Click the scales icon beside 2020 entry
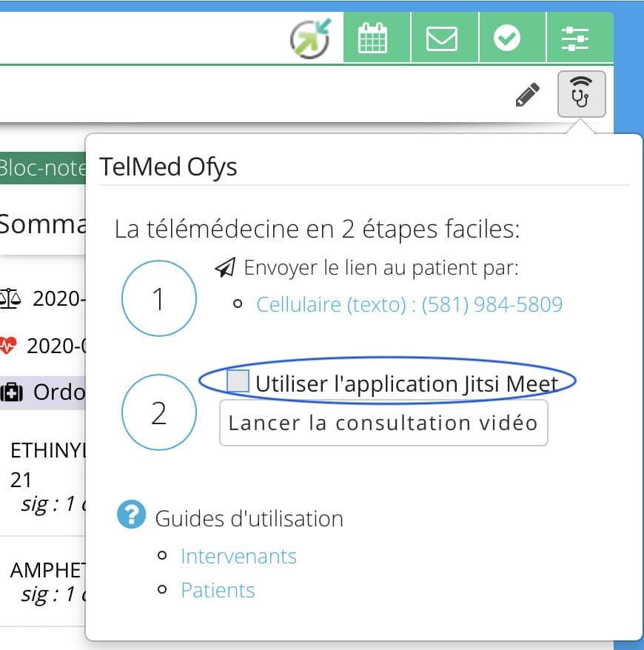 pos(10,298)
